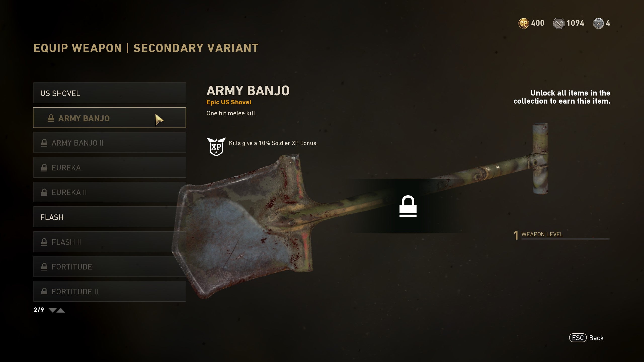
Task: Click the ESC Back button
Action: (x=586, y=338)
